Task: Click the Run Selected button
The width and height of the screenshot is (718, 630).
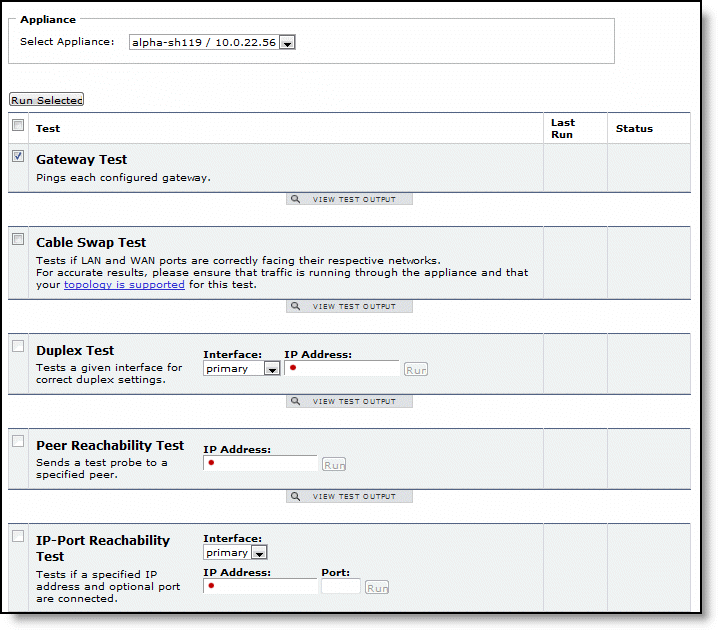Action: pyautogui.click(x=46, y=100)
